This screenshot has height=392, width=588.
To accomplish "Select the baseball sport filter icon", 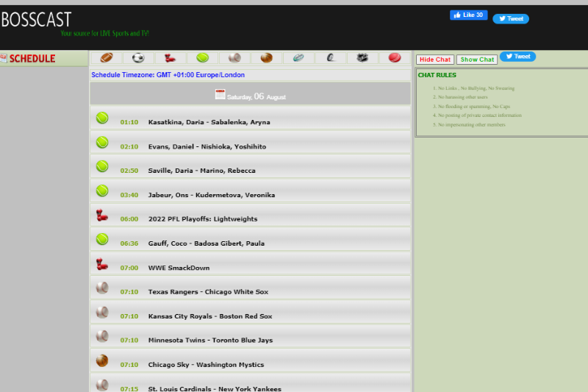I will click(234, 58).
